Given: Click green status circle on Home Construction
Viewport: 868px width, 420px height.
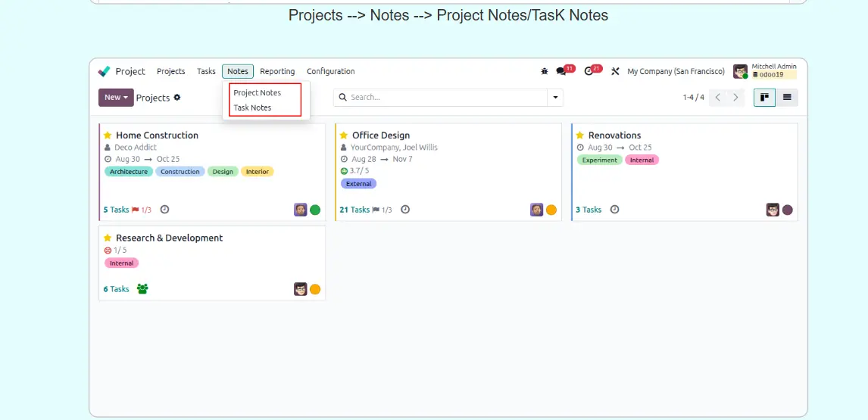Looking at the screenshot, I should [x=315, y=210].
